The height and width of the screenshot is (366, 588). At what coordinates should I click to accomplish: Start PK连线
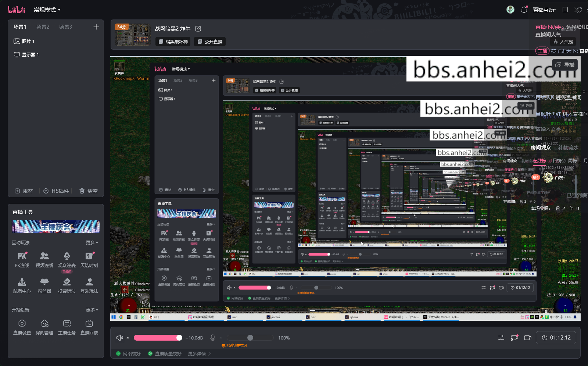(22, 260)
